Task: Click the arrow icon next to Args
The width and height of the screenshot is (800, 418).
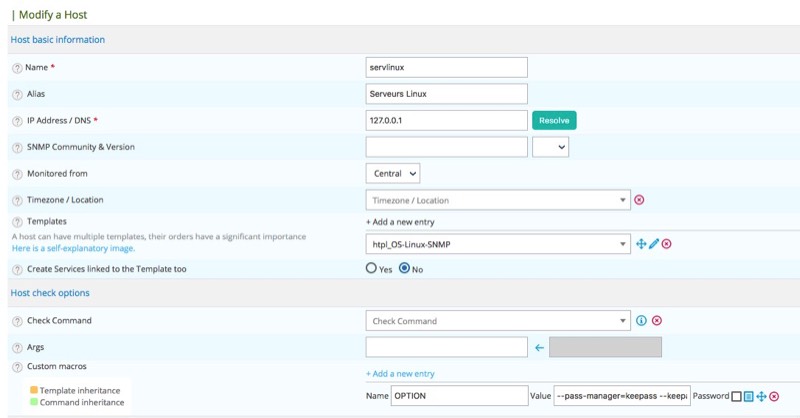Action: 539,348
